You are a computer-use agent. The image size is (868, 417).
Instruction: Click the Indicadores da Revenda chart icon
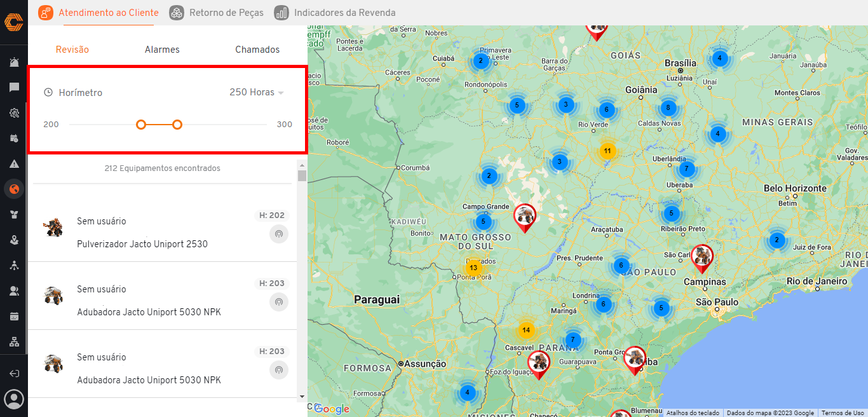pyautogui.click(x=281, y=12)
